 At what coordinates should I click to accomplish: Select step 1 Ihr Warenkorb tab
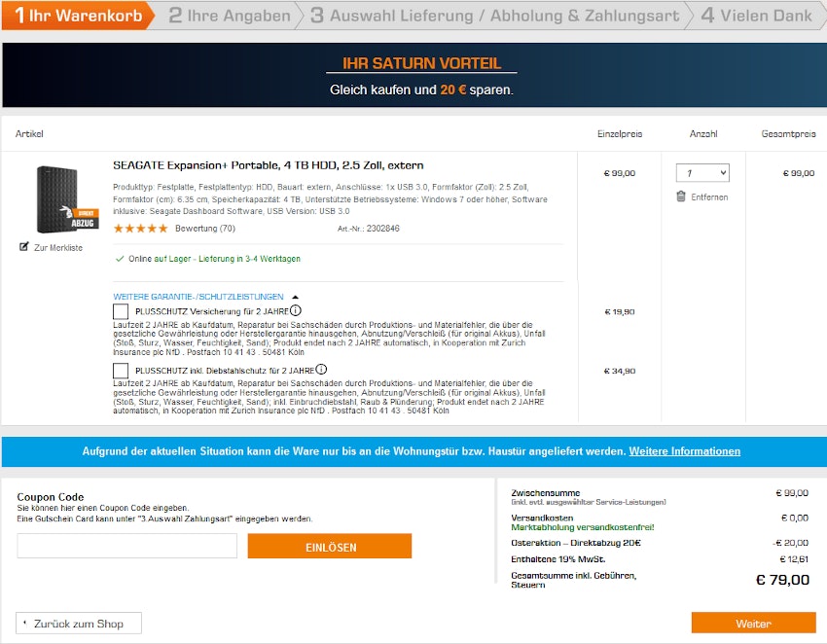click(x=78, y=16)
